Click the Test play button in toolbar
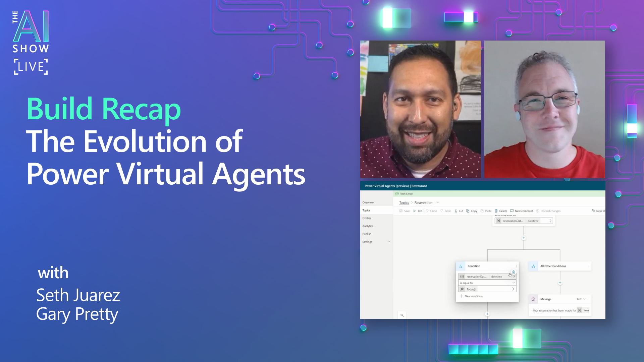This screenshot has height=362, width=644. (x=418, y=211)
